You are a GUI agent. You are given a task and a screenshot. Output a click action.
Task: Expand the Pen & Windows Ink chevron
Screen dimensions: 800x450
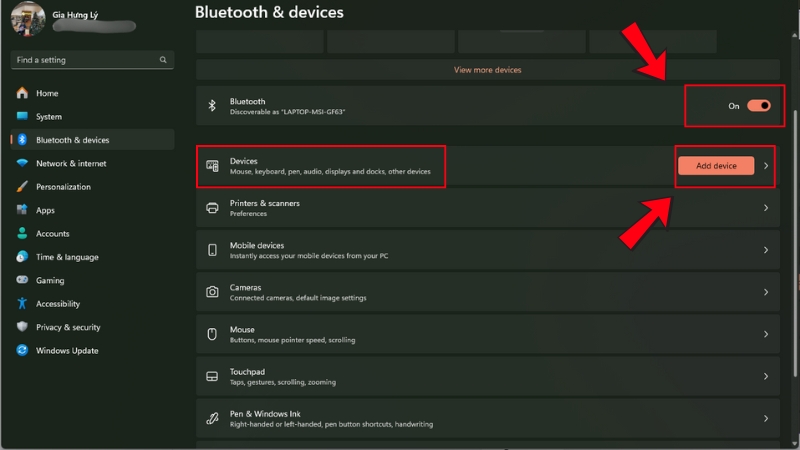(x=766, y=418)
